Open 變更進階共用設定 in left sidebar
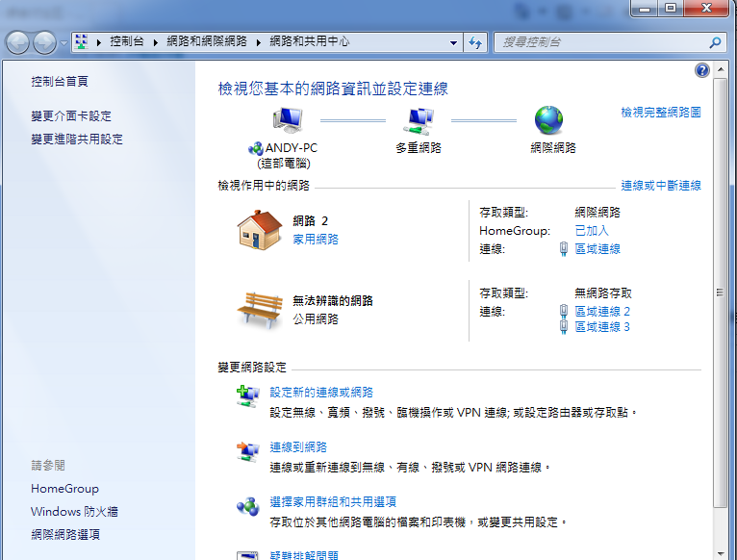Screen dimensions: 737x560 (77, 139)
